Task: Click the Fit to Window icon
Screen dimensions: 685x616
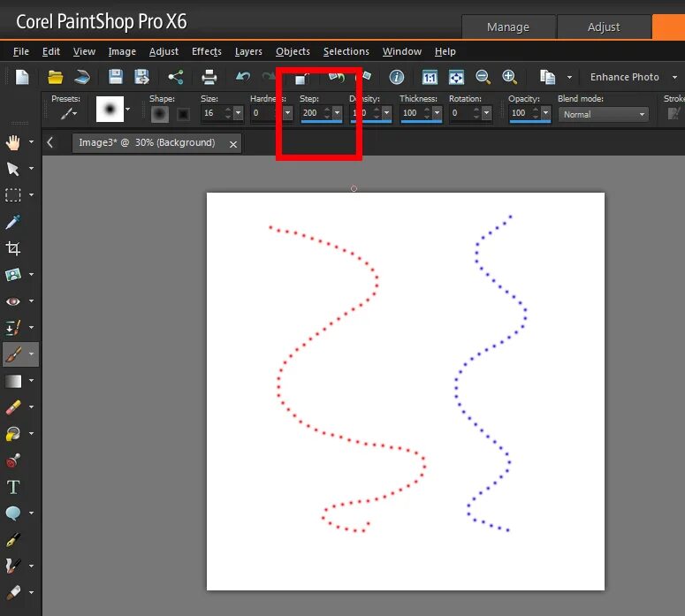Action: pyautogui.click(x=457, y=78)
